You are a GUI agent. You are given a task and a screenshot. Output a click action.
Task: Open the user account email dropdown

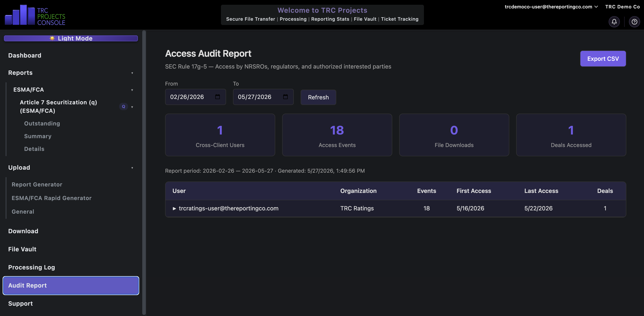click(551, 7)
